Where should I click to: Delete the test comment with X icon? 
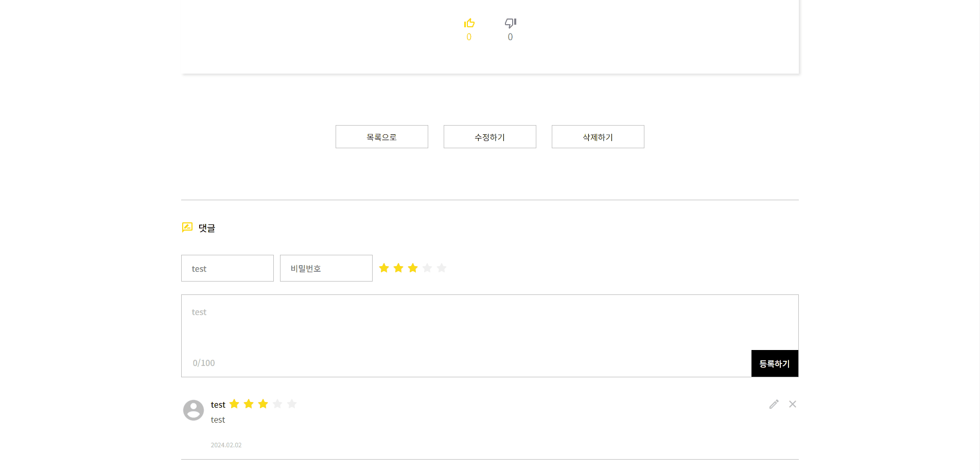(x=793, y=404)
